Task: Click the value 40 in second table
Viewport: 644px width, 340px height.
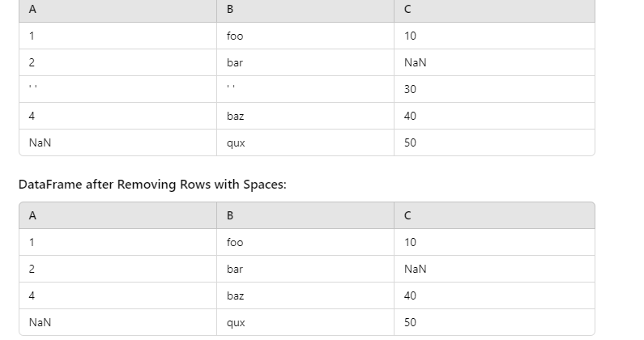Action: (x=494, y=295)
